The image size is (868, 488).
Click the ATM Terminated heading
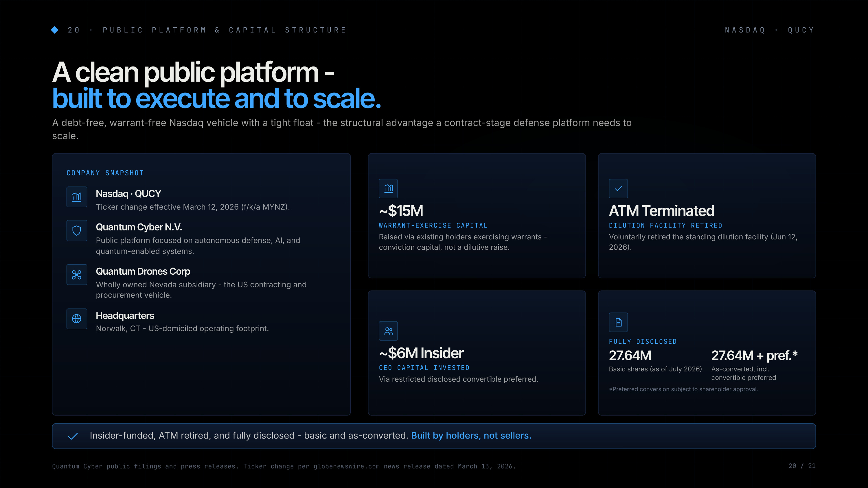click(x=661, y=211)
